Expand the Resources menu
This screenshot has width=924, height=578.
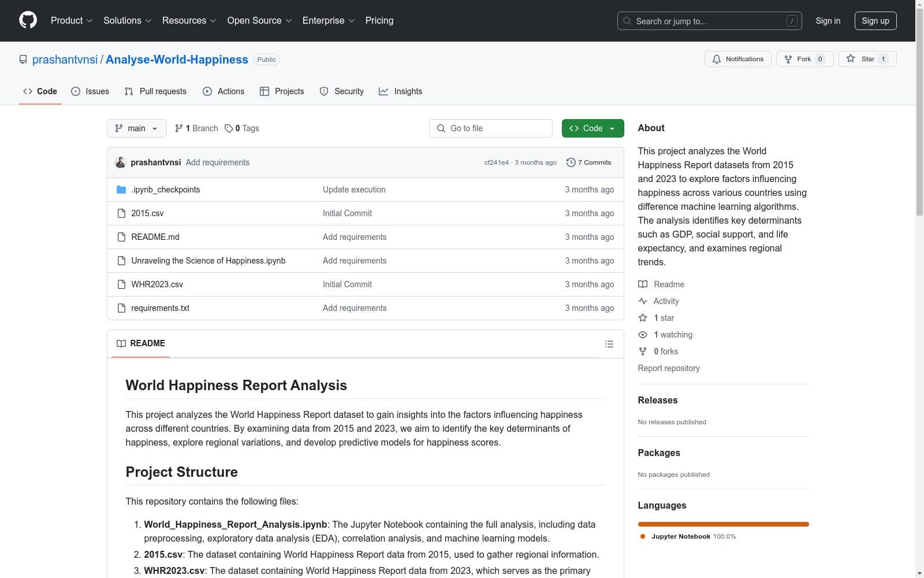coord(189,20)
